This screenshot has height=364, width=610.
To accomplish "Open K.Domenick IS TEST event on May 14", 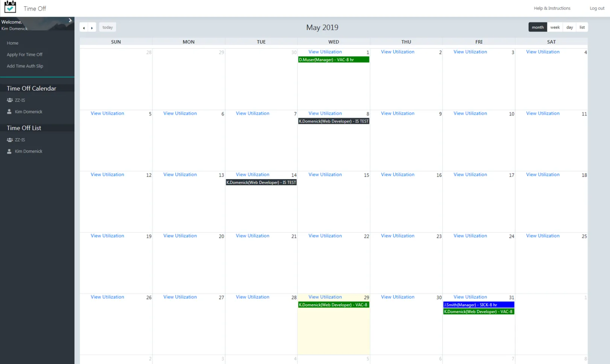I will [261, 182].
